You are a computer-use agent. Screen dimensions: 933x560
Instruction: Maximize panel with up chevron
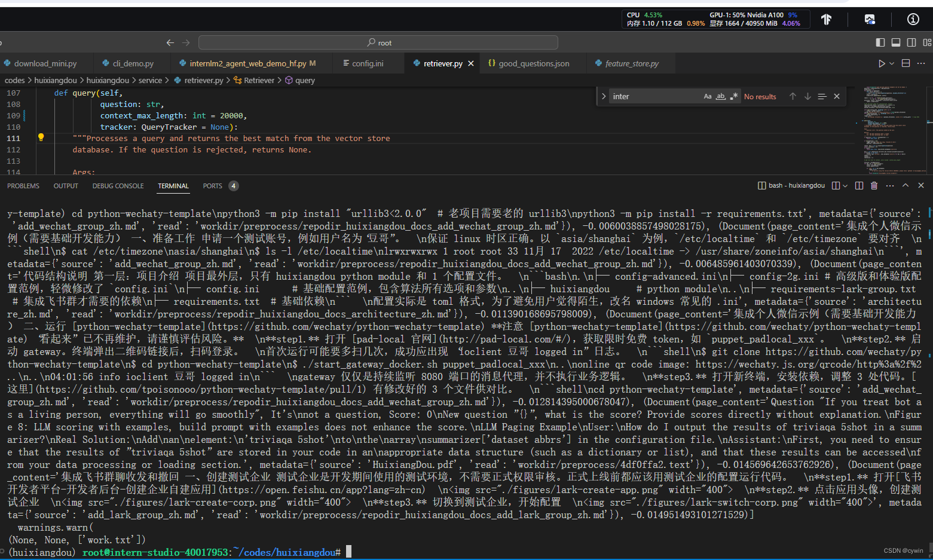pyautogui.click(x=906, y=186)
